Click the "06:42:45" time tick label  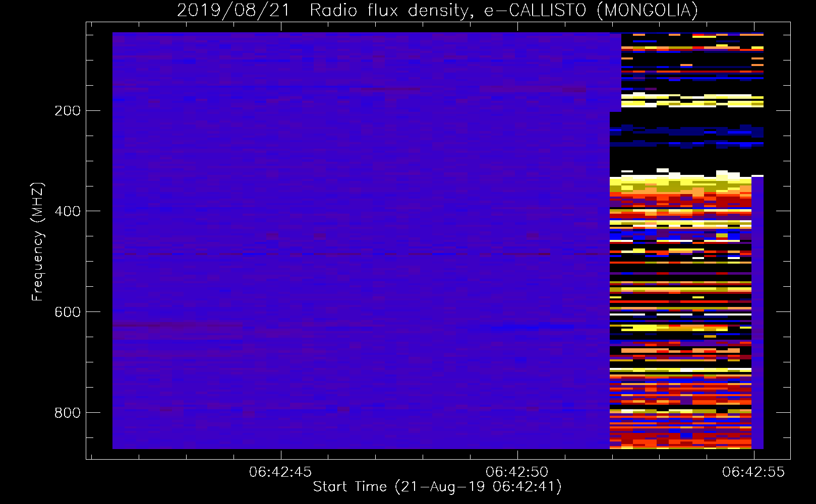point(280,472)
